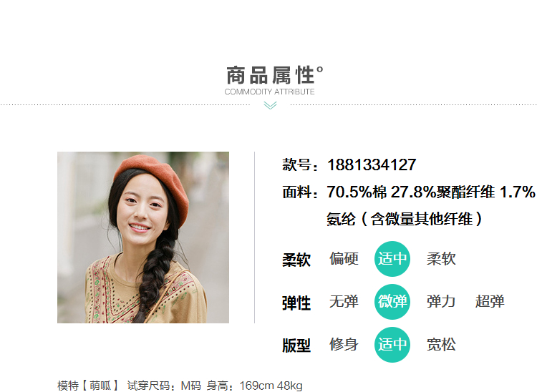Pick 修身 fit option
The height and width of the screenshot is (392, 537).
(x=344, y=345)
